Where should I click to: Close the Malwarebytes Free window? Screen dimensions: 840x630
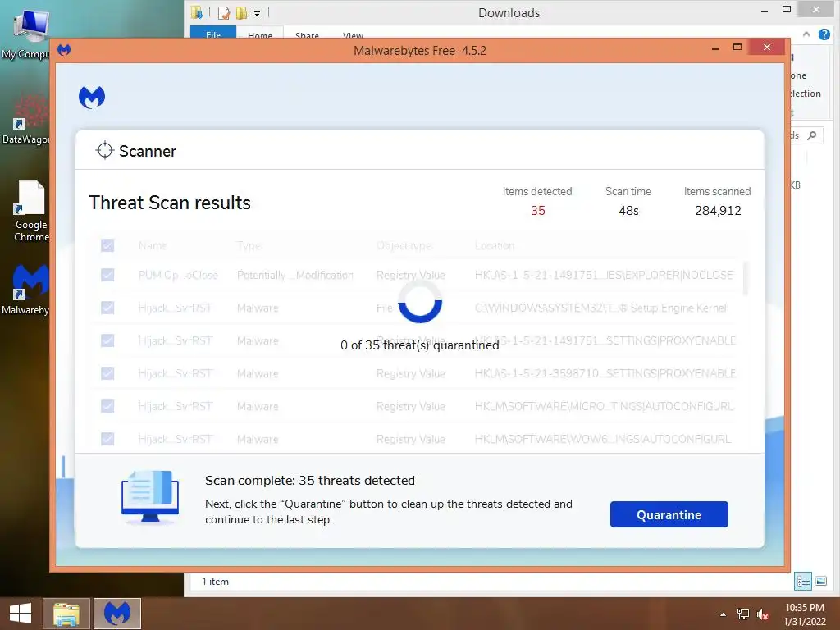767,47
